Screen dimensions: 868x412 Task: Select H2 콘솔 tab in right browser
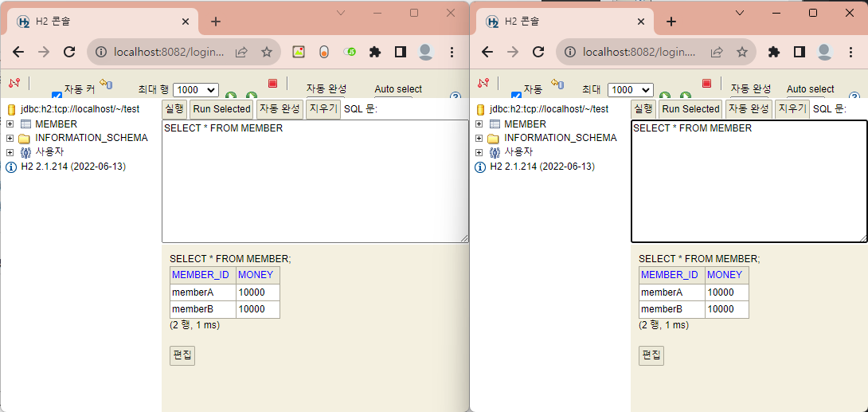[x=565, y=22]
